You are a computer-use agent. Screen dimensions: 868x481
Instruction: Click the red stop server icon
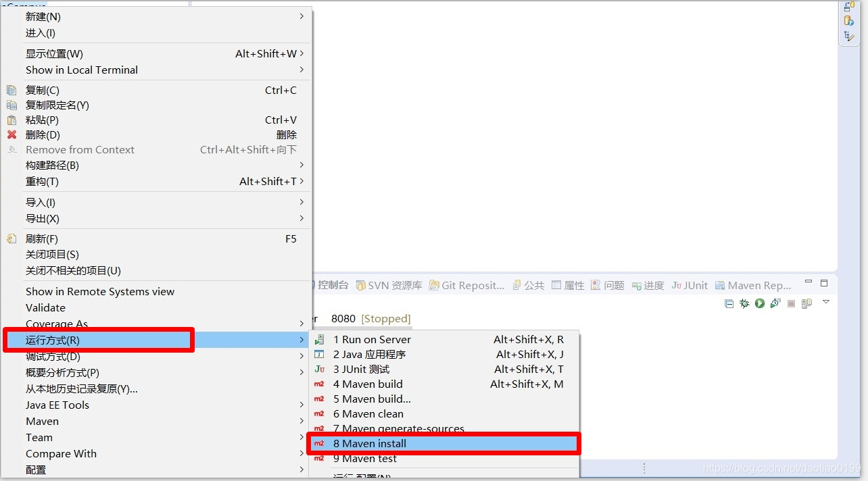pos(791,303)
